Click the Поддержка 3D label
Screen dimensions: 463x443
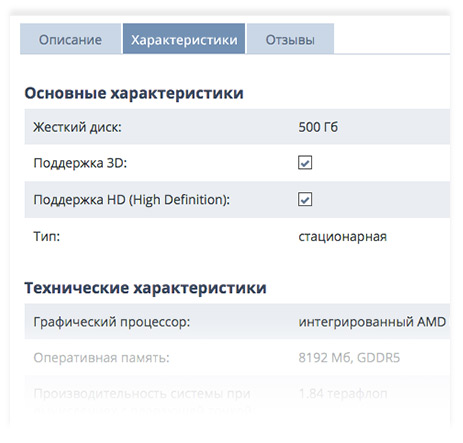point(80,163)
